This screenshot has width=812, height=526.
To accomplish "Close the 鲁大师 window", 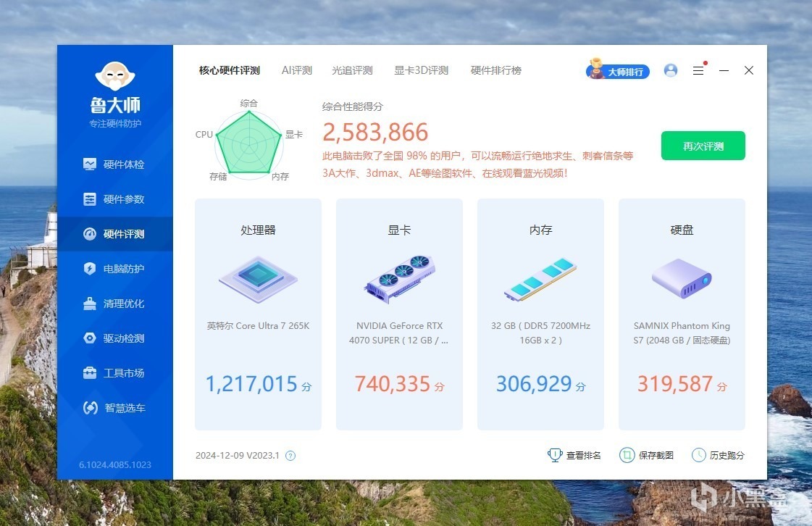I will (x=749, y=70).
